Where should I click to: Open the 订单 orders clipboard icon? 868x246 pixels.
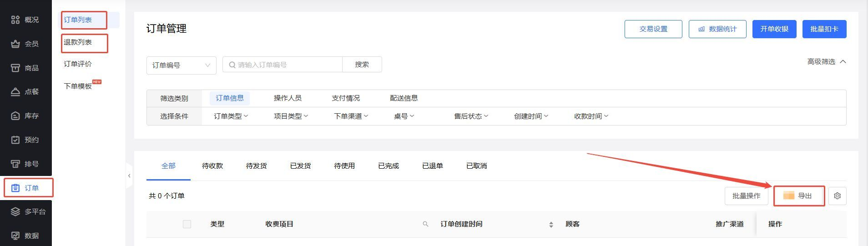coord(15,188)
